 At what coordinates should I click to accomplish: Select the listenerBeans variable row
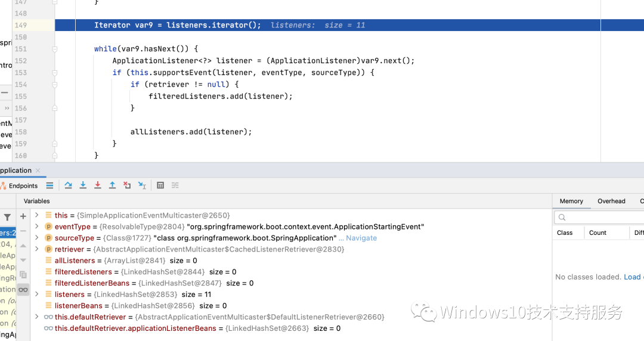pyautogui.click(x=291, y=306)
